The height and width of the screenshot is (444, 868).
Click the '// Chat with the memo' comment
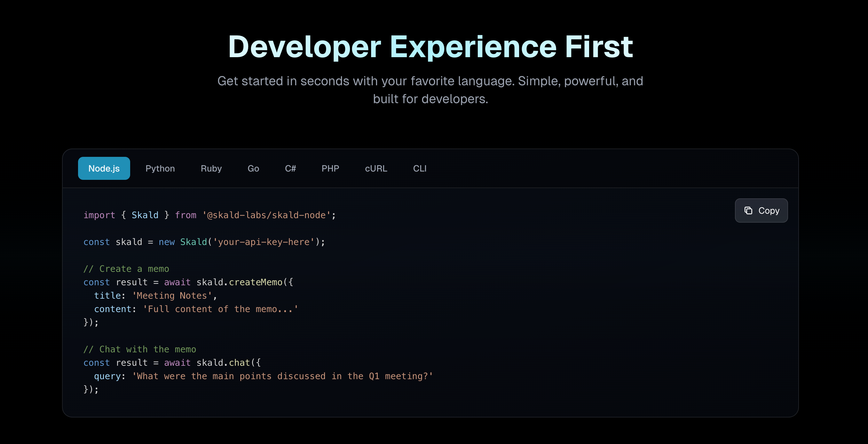click(x=139, y=349)
